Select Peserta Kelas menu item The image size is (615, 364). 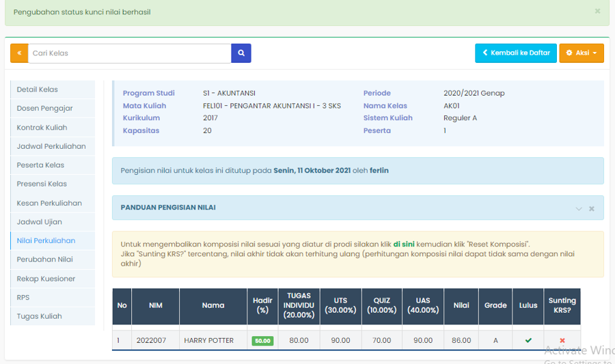point(40,165)
